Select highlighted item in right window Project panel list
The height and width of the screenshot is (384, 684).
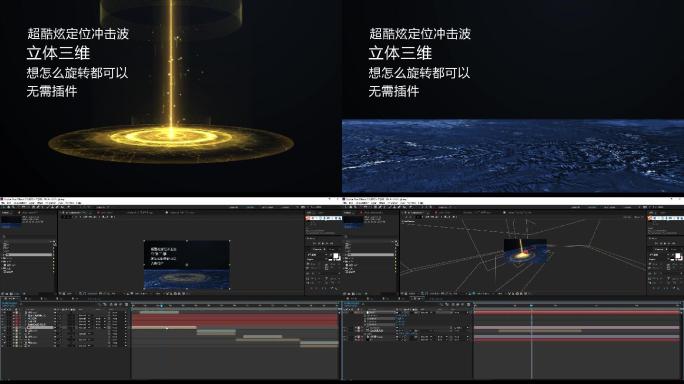pyautogui.click(x=370, y=255)
